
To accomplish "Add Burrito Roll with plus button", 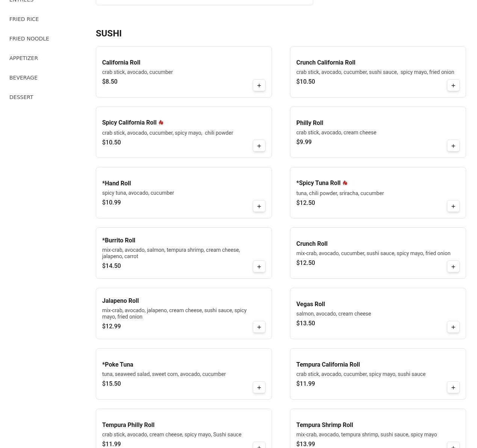I will coord(259,267).
